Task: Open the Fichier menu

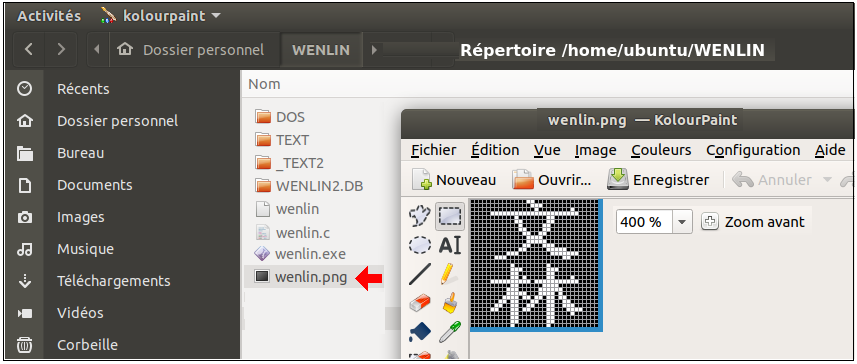Action: (433, 150)
